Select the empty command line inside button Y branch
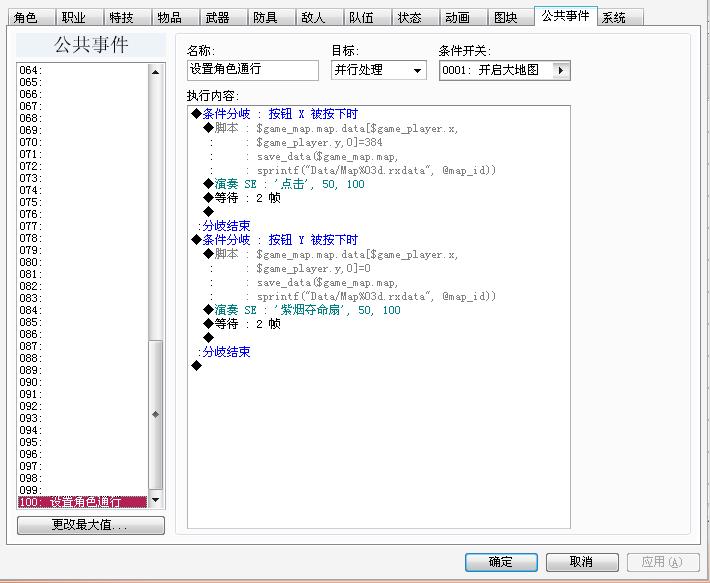710x583 pixels. (208, 337)
